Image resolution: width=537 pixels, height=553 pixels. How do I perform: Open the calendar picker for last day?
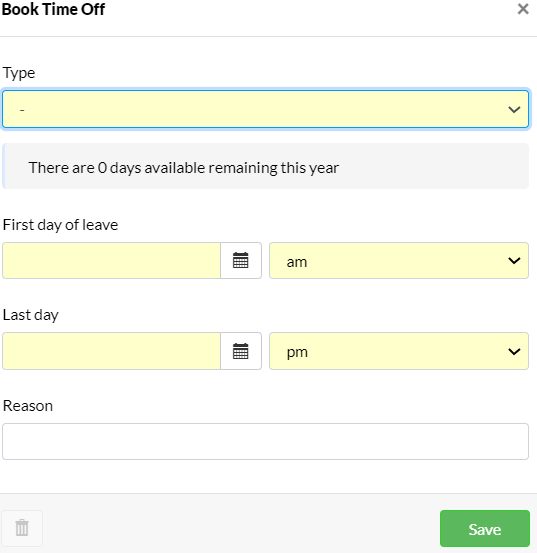(x=241, y=351)
